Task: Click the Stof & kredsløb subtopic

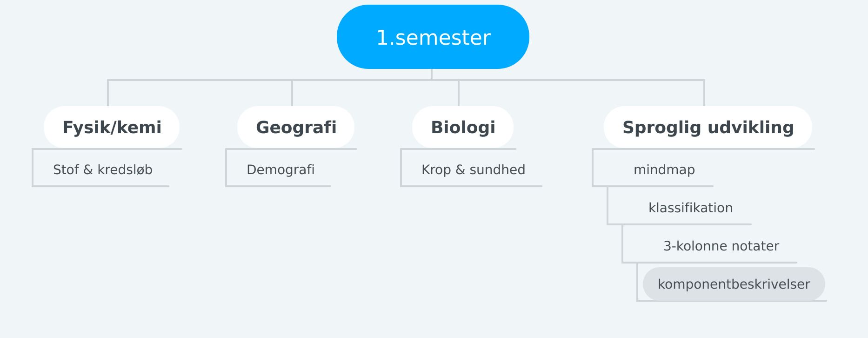Action: [x=103, y=169]
